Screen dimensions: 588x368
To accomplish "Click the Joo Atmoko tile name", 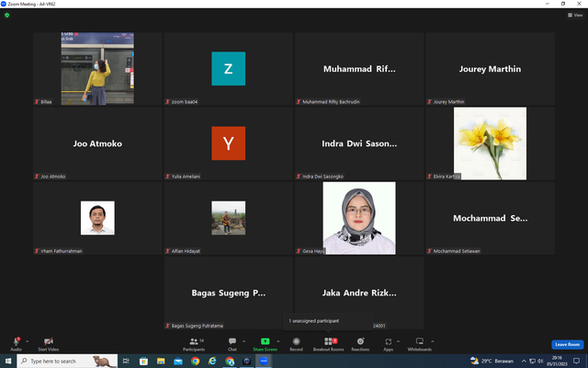I will tap(97, 144).
